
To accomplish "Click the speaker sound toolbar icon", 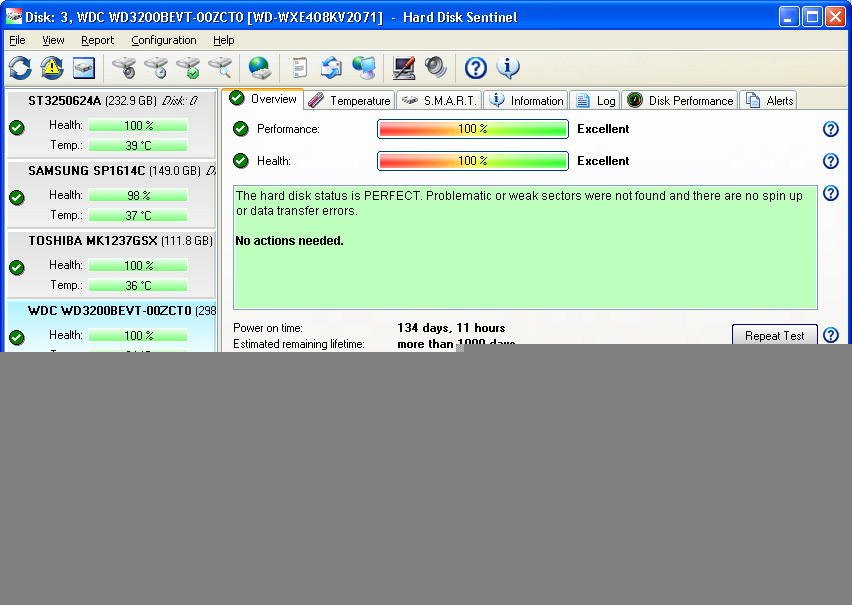I will 436,68.
